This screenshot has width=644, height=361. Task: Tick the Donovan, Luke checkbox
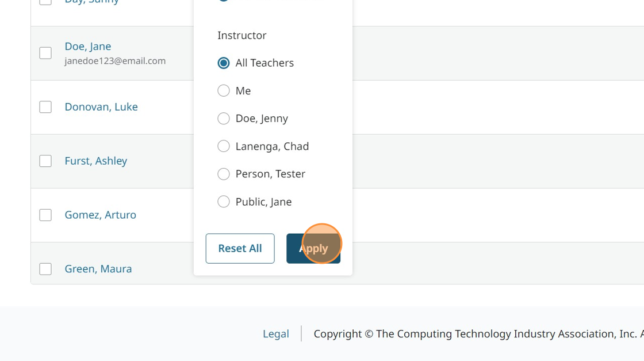point(45,107)
